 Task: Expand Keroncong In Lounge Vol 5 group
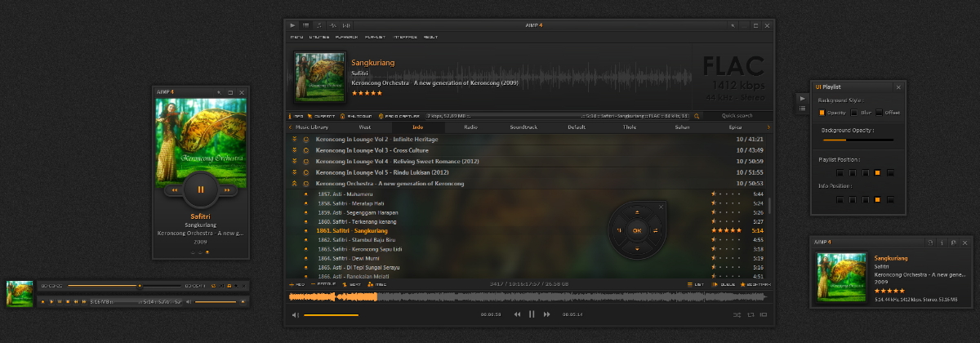coord(294,172)
